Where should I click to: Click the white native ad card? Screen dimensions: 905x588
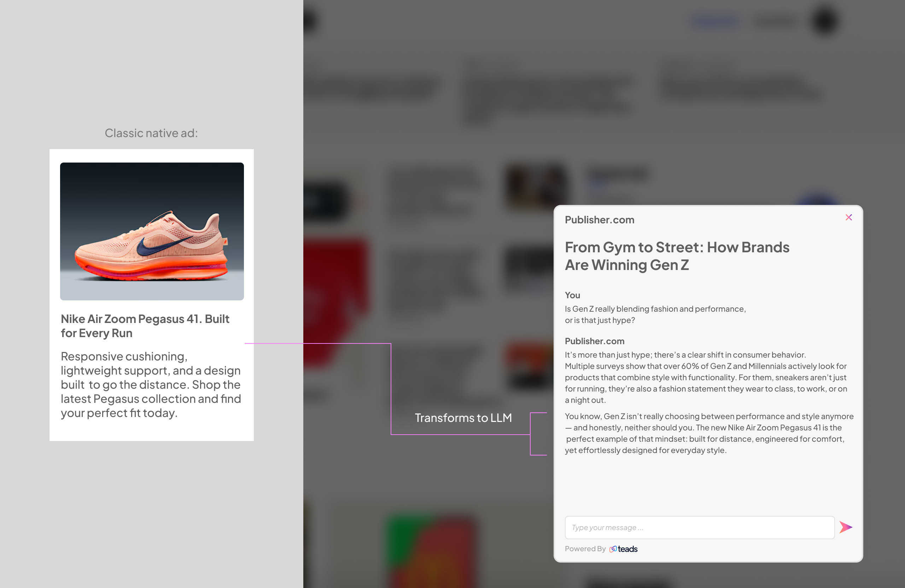(151, 295)
